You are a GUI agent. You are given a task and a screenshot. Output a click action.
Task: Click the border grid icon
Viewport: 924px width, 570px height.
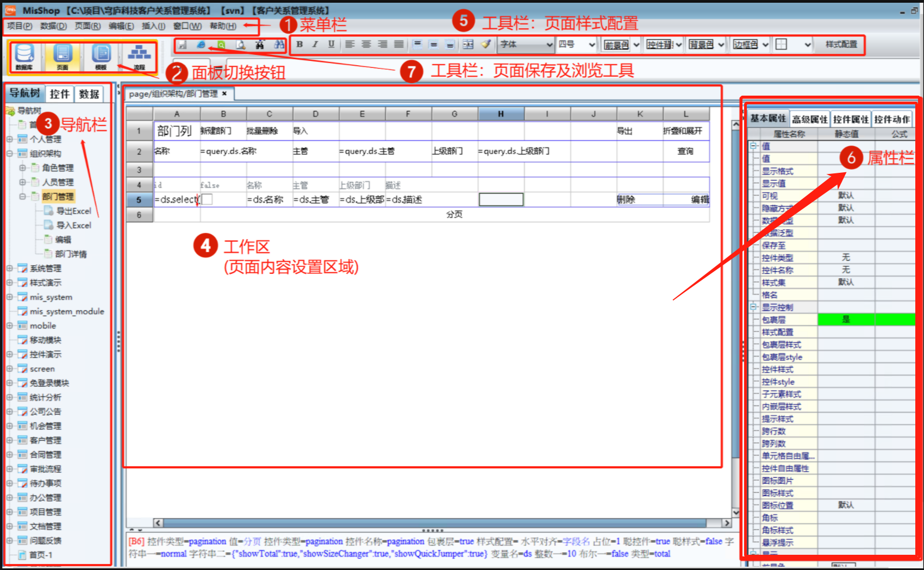(782, 45)
